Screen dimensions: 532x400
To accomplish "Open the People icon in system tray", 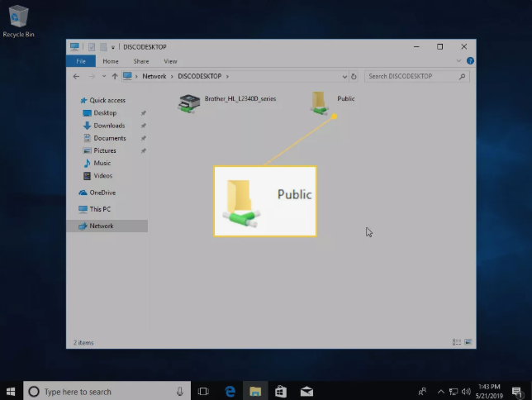I will tap(422, 392).
